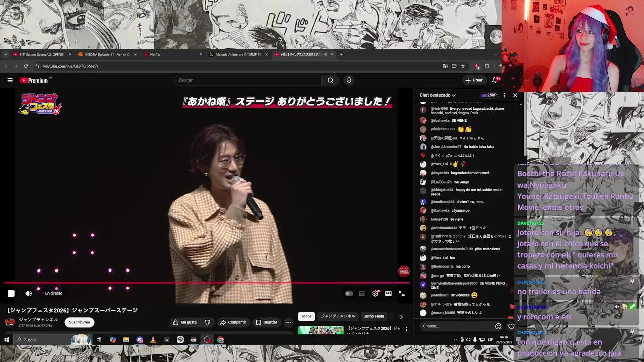Switch to the Netflix browser tab
Viewport: 644px width, 362px height.
tap(173, 54)
